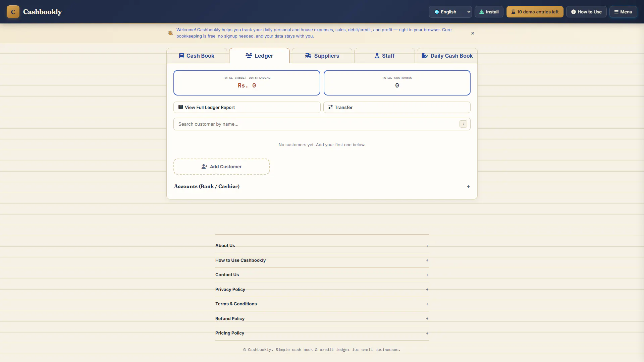This screenshot has height=362, width=644.
Task: Expand the Terms & Conditions section
Action: pos(322,304)
